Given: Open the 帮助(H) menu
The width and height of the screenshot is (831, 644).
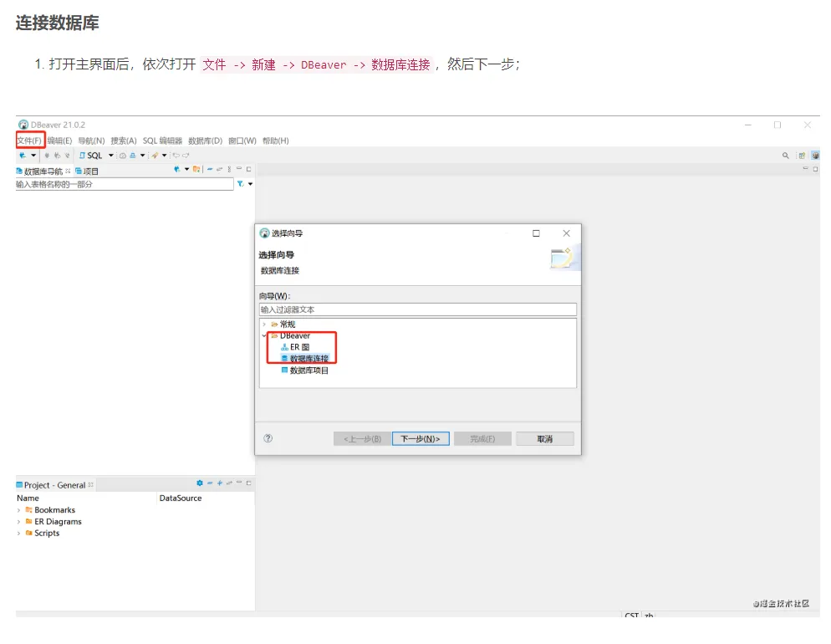Looking at the screenshot, I should pos(276,141).
